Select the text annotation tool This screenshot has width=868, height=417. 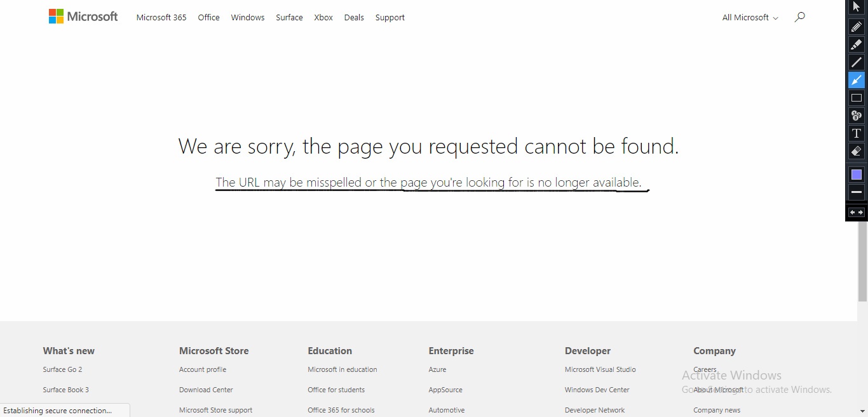click(856, 133)
